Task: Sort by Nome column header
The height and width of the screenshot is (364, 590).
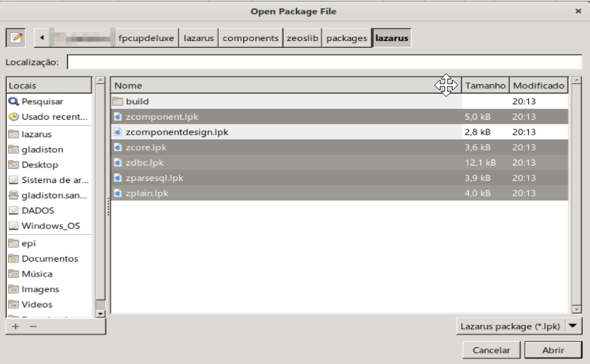Action: coord(286,85)
